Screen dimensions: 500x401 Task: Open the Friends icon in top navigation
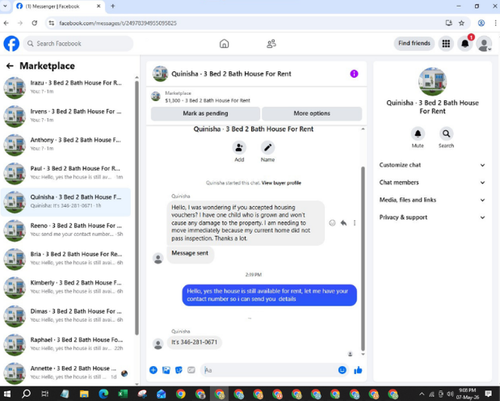click(x=271, y=44)
